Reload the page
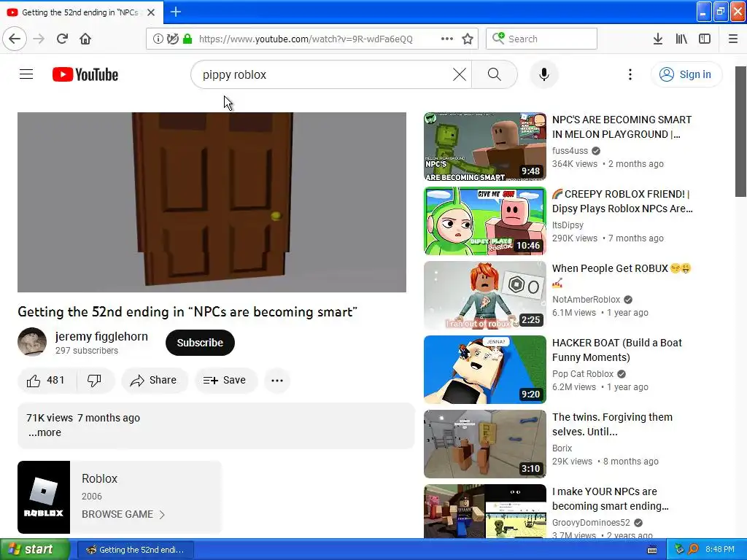The image size is (747, 560). point(62,39)
